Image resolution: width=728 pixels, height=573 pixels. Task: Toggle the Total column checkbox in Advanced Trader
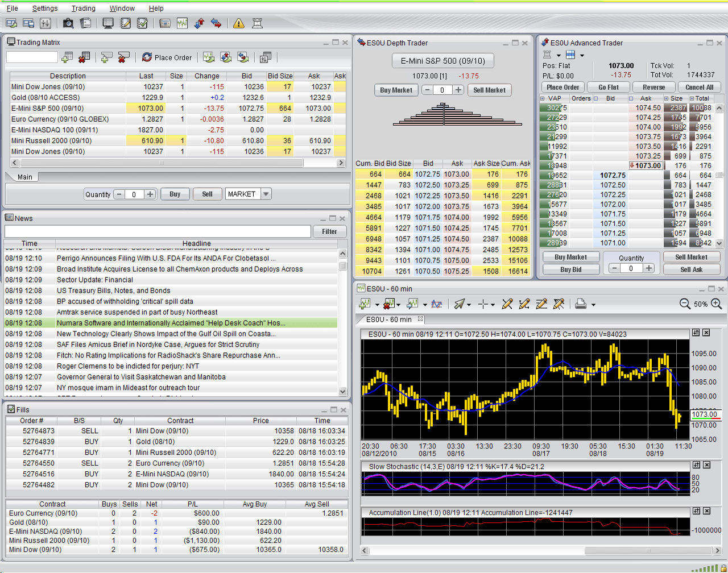coord(692,98)
